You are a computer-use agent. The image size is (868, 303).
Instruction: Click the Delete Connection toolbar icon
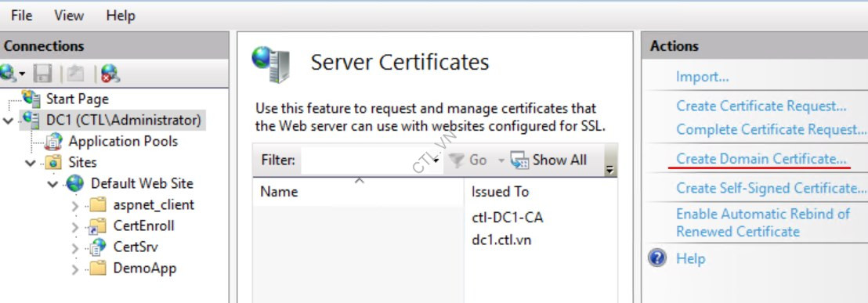(110, 73)
